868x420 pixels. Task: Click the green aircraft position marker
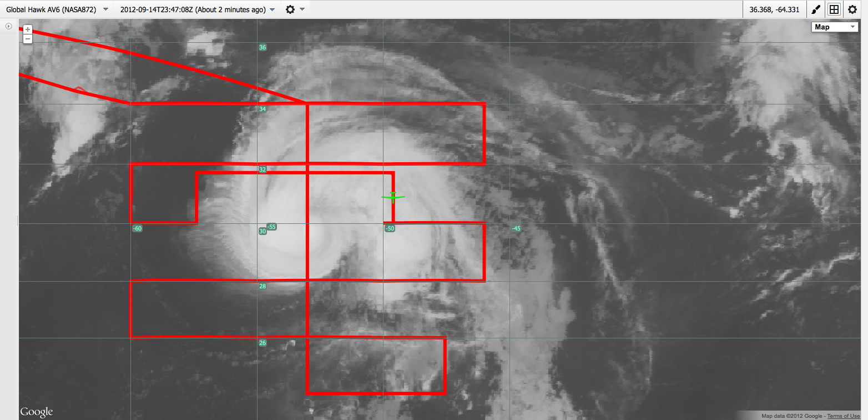393,197
